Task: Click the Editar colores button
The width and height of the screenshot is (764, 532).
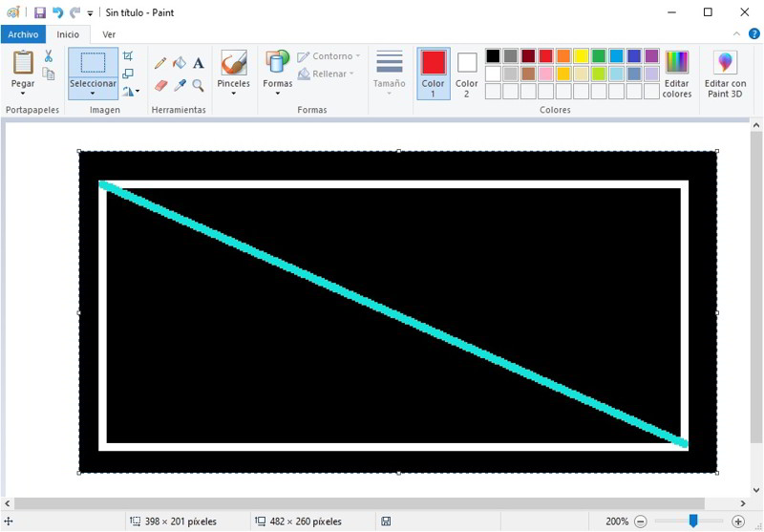Action: [676, 74]
